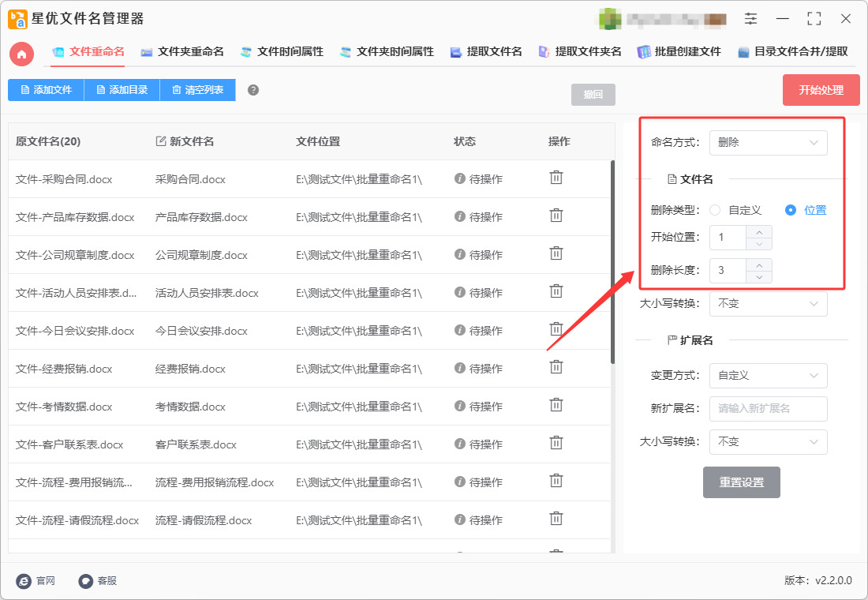This screenshot has height=600, width=868.
Task: Open the 官网 website icon
Action: coord(24,580)
